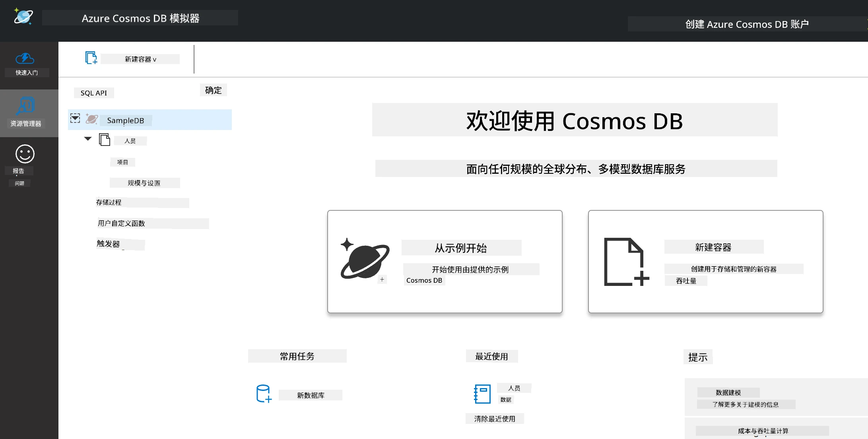Click the 新数据库 common task link

(x=311, y=395)
